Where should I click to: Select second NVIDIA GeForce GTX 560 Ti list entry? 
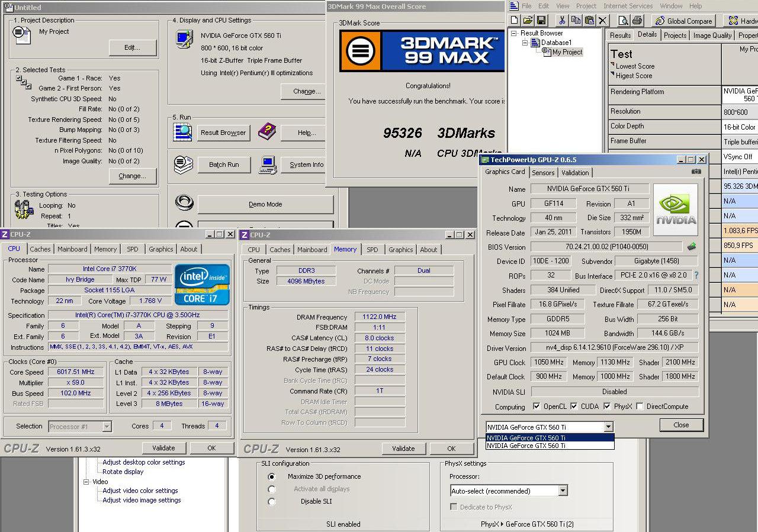click(x=550, y=446)
